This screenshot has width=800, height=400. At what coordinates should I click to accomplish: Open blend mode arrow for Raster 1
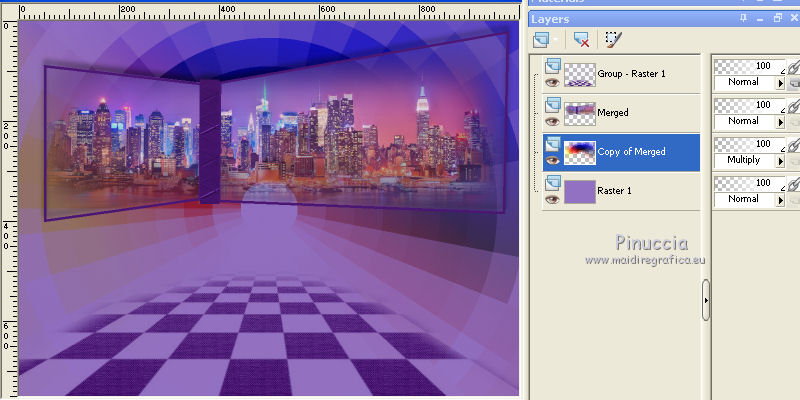[x=780, y=200]
